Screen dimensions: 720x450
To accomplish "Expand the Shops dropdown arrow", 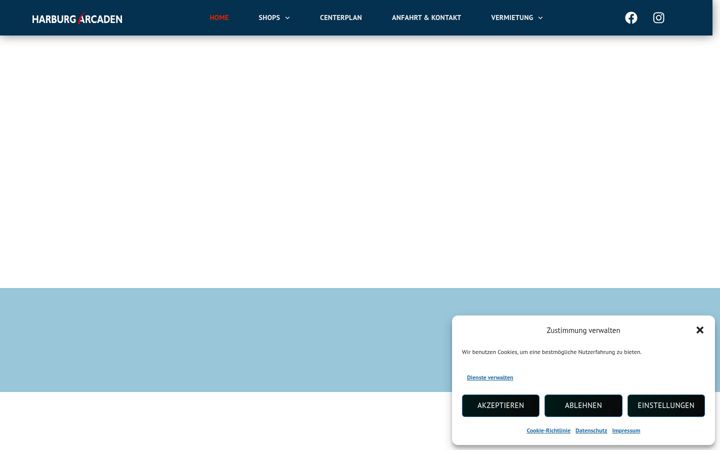I will tap(287, 18).
